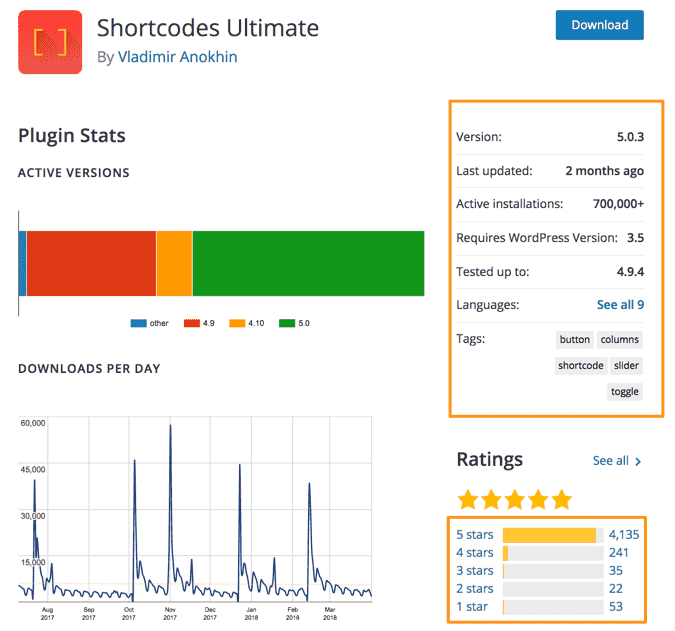Viewport: 675px width, 631px height.
Task: Click the blue other segment of versions bar
Action: pos(22,263)
